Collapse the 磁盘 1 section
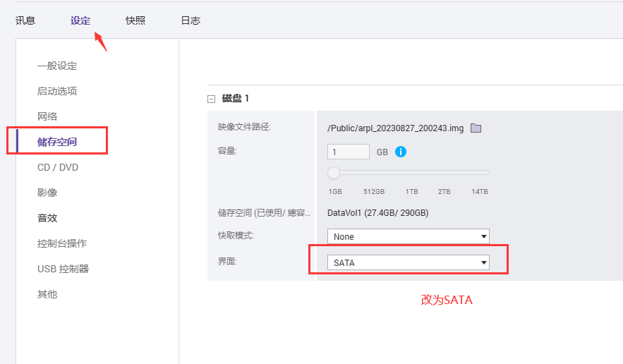The image size is (623, 364). click(x=212, y=99)
